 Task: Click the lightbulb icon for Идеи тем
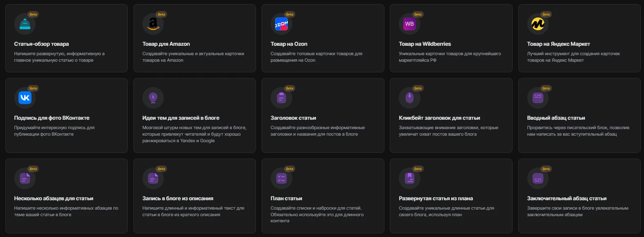[x=153, y=98]
